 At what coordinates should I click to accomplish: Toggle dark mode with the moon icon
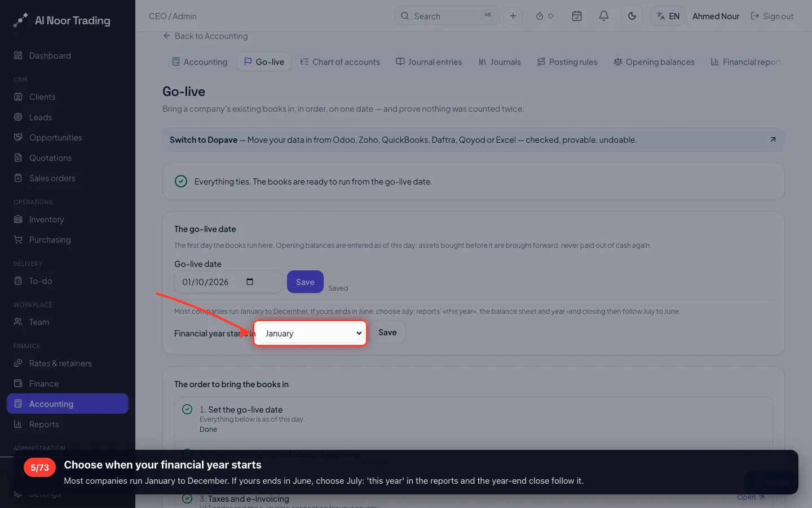click(x=632, y=16)
